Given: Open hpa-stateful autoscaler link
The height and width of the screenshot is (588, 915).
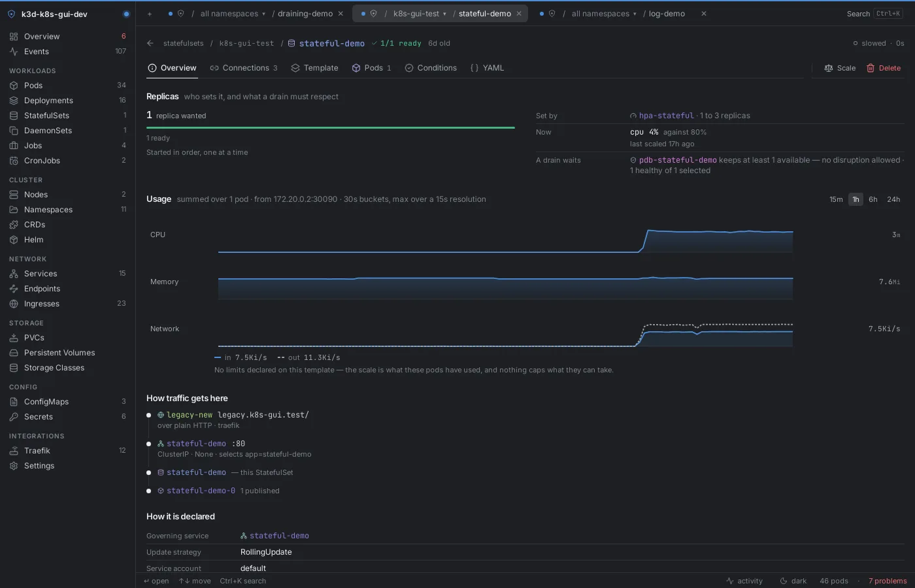Looking at the screenshot, I should 666,116.
